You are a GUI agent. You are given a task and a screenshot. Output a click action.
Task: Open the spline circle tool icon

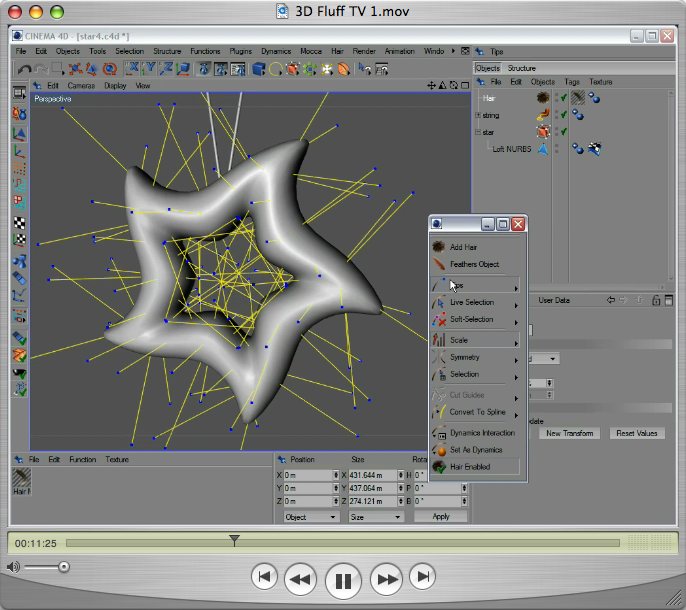tap(275, 69)
